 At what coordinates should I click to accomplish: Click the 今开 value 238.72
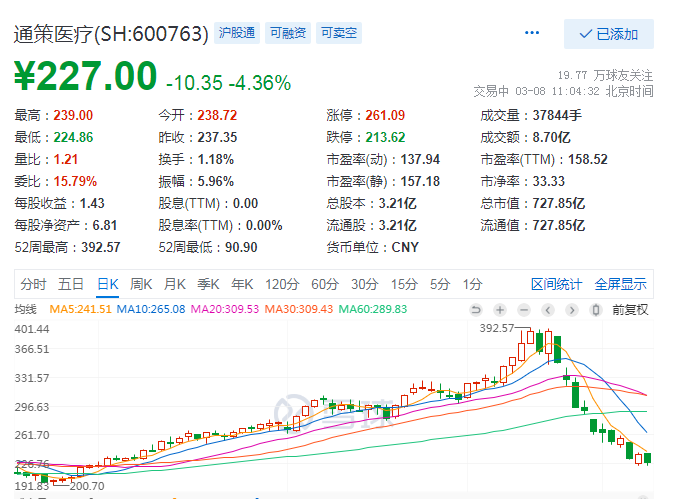coord(217,115)
